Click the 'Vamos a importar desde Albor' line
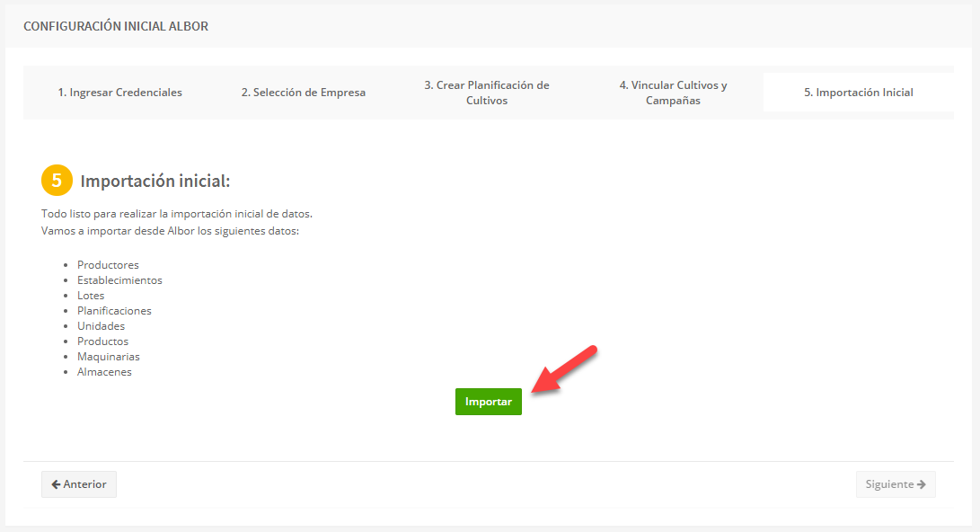 [x=170, y=231]
